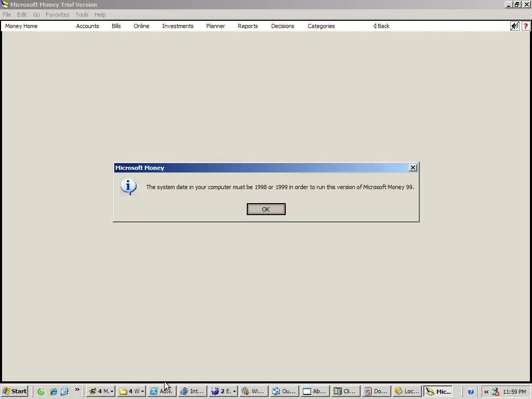Click the Back navigation button

(381, 26)
